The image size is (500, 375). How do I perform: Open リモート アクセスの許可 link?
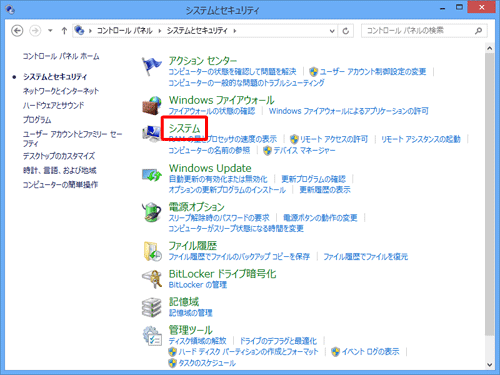[x=334, y=139]
